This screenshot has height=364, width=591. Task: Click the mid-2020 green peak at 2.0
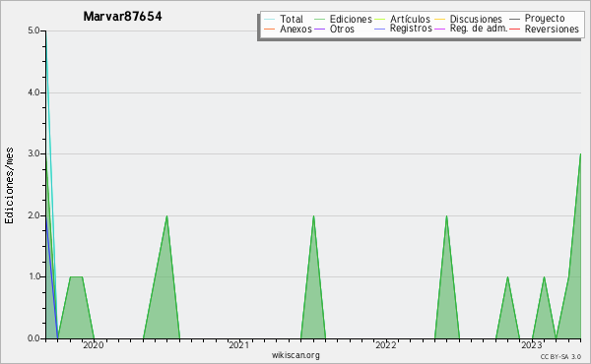click(x=166, y=216)
